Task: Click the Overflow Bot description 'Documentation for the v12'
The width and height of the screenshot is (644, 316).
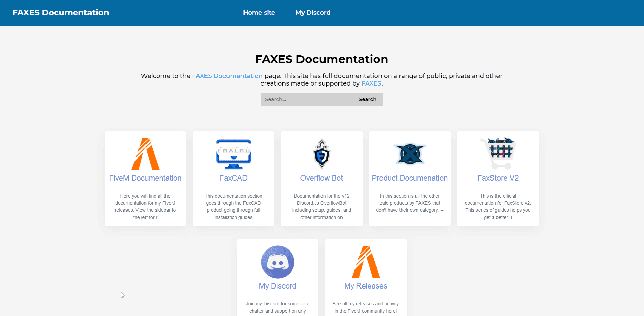Action: click(322, 207)
